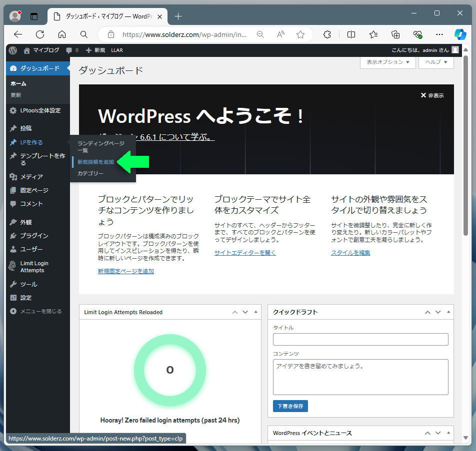Click the タイトル input field
The width and height of the screenshot is (476, 451).
tap(360, 340)
